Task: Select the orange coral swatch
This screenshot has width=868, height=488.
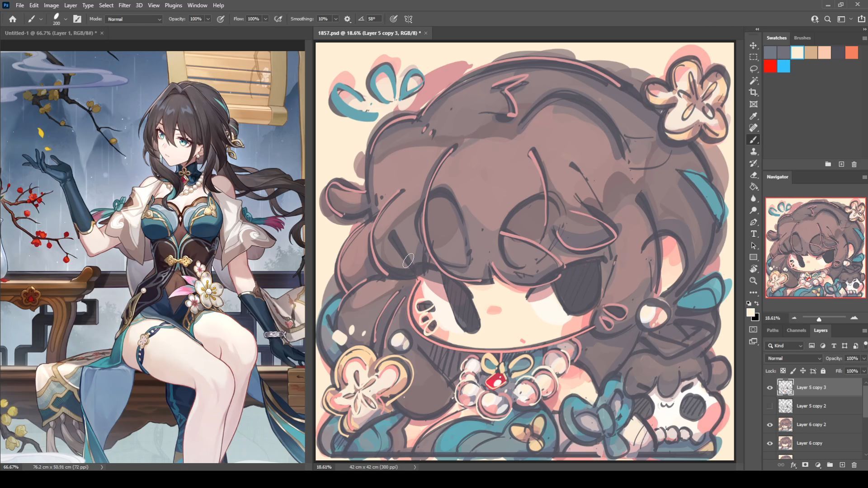Action: 852,52
